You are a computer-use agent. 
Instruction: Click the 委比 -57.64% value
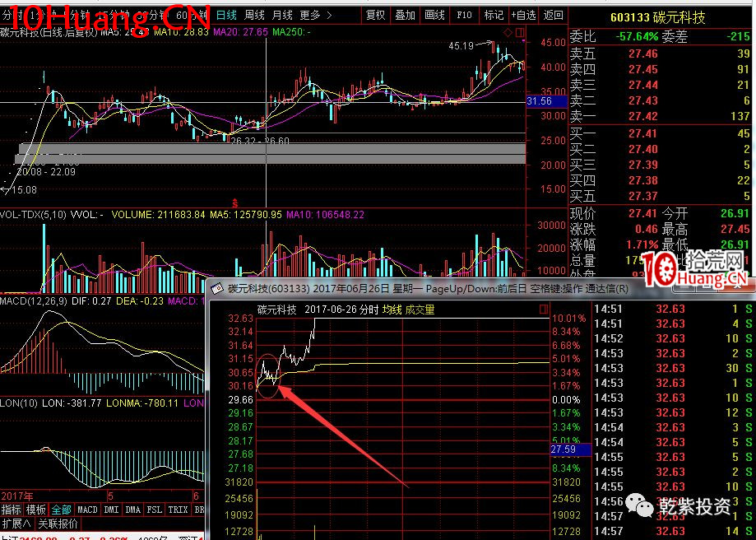[637, 37]
